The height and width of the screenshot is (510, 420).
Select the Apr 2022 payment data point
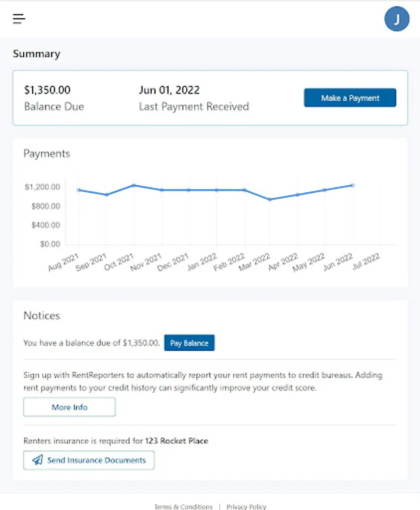(298, 194)
